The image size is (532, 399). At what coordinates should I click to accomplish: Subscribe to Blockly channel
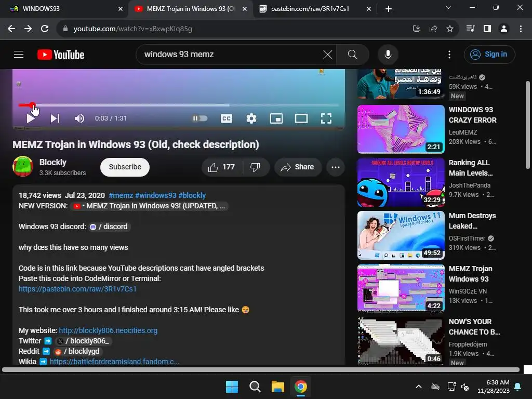click(x=125, y=167)
